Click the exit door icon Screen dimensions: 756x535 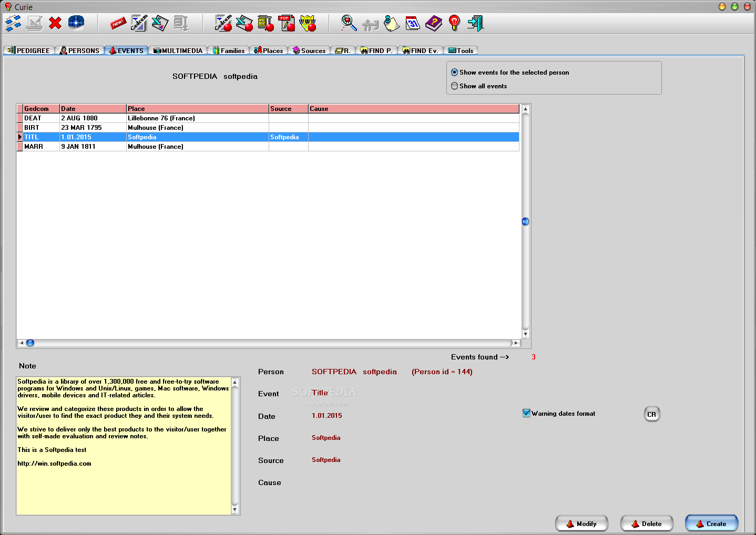pyautogui.click(x=475, y=23)
